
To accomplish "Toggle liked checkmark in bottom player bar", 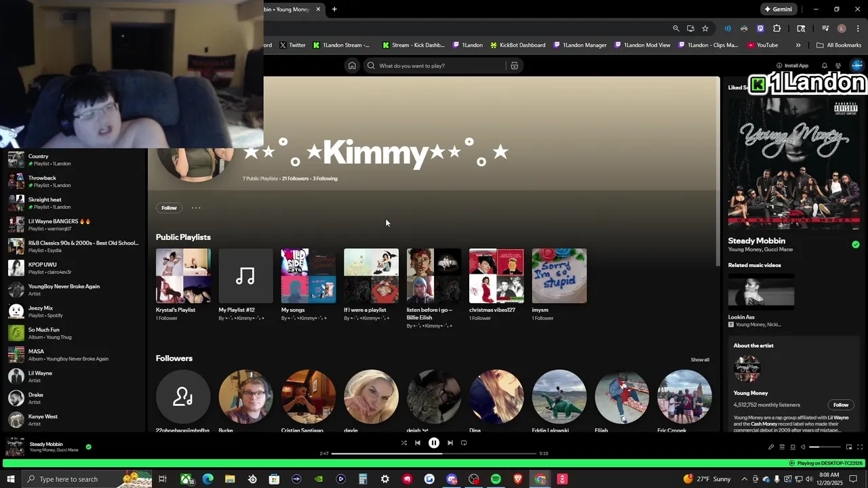I will (88, 447).
